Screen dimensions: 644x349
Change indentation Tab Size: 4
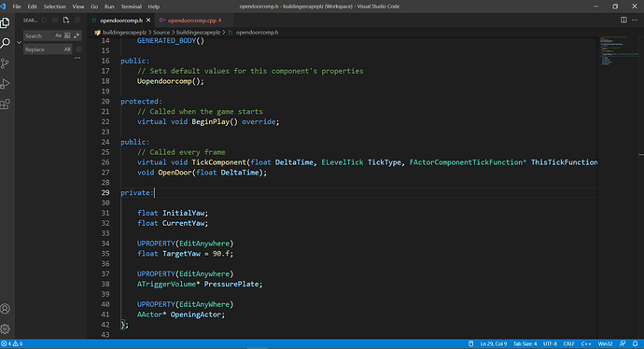coord(525,343)
